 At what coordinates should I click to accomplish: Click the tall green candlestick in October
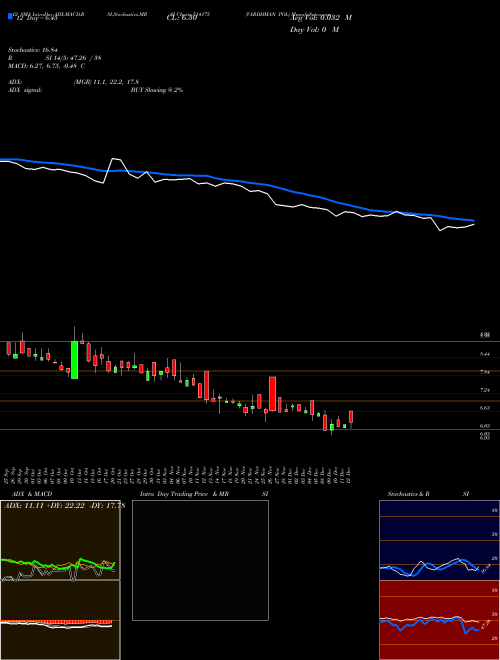coord(74,360)
